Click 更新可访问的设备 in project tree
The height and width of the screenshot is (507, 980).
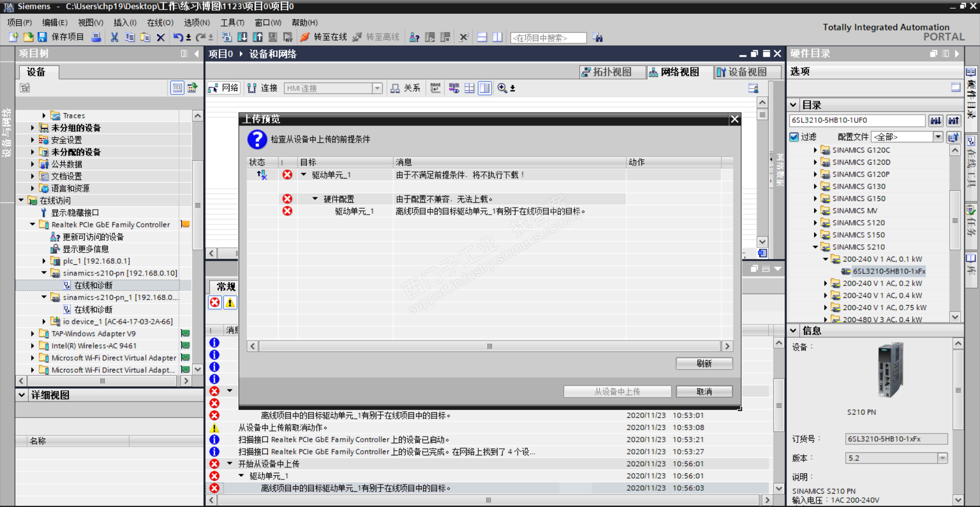click(x=93, y=237)
